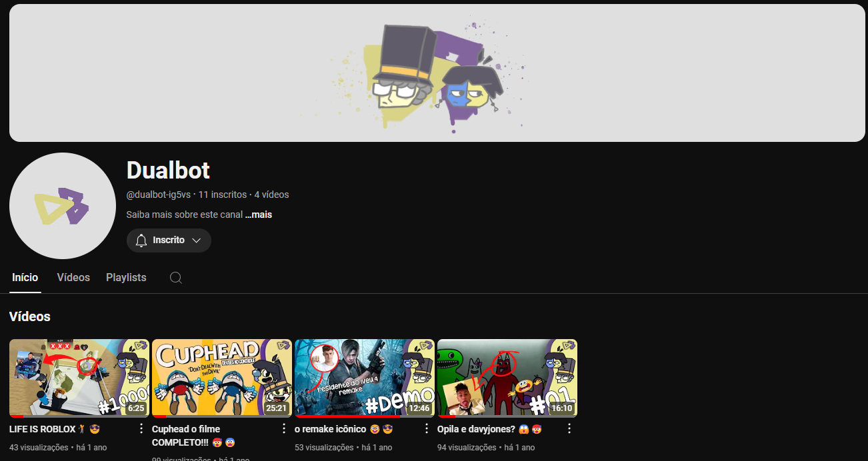The height and width of the screenshot is (461, 868).
Task: Click the Dualbot channel banner image
Action: pyautogui.click(x=437, y=73)
